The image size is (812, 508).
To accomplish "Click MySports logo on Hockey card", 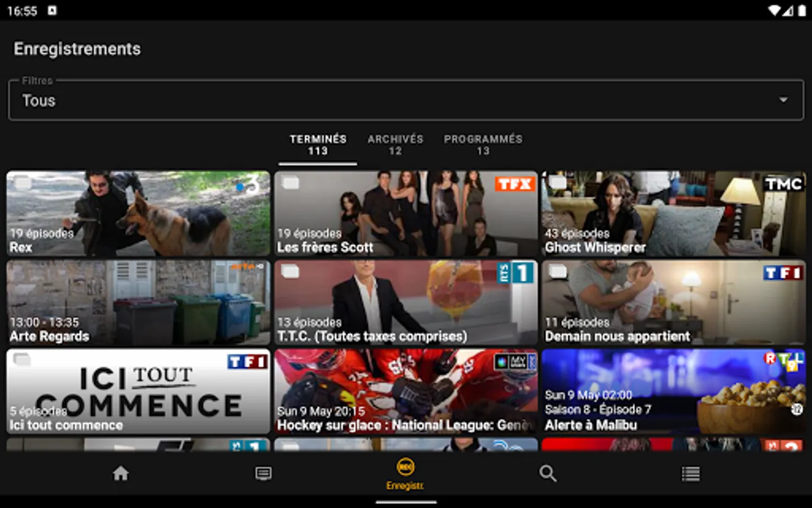I will pyautogui.click(x=515, y=361).
